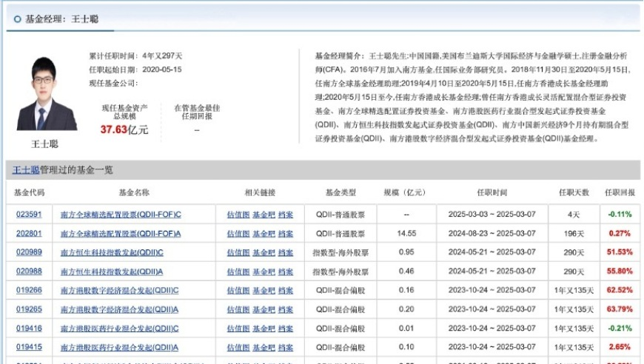Open 南方全球精选配置股票(QDII-FOF)A fund page

pyautogui.click(x=121, y=234)
